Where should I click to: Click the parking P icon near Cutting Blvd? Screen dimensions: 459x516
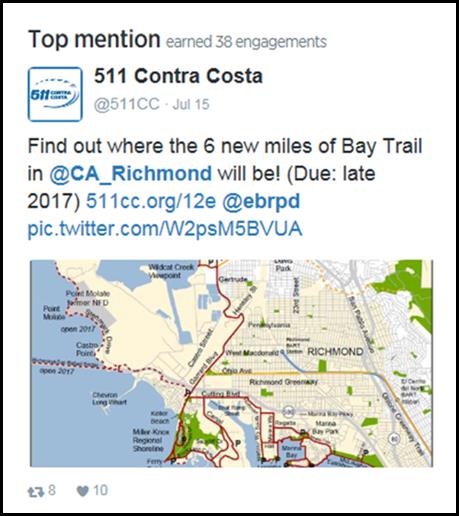tap(188, 393)
